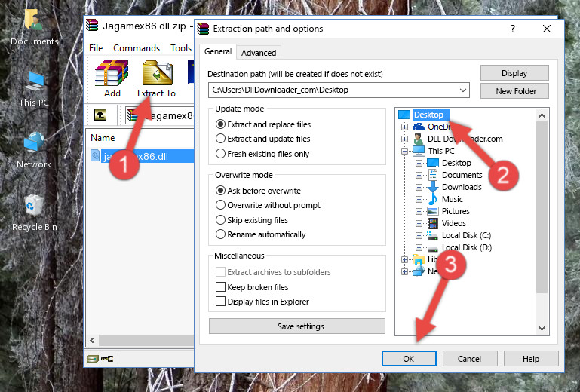The height and width of the screenshot is (392, 580).
Task: Click the WinRAR file list scroll left arrow
Action: point(93,340)
